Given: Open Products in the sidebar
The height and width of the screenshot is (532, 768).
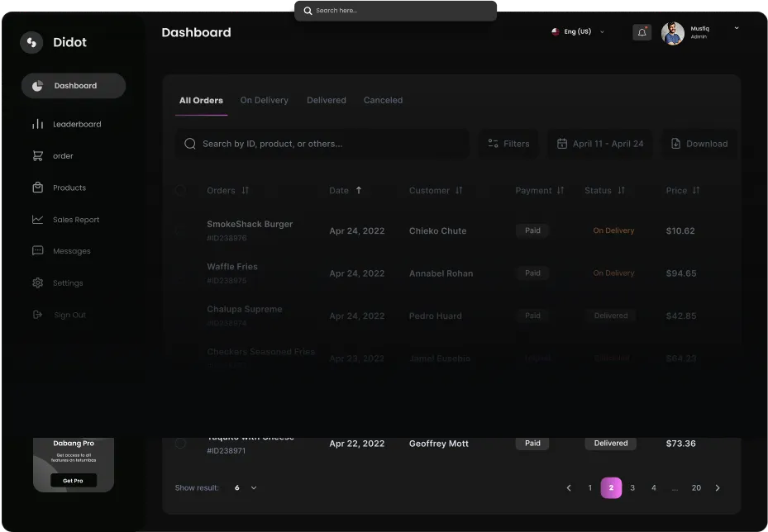Looking at the screenshot, I should 59,188.
